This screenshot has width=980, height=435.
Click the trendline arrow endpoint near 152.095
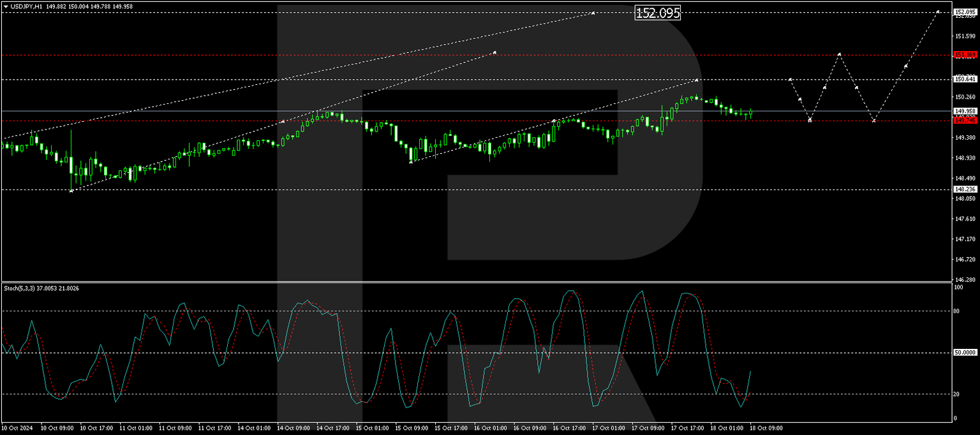point(593,11)
